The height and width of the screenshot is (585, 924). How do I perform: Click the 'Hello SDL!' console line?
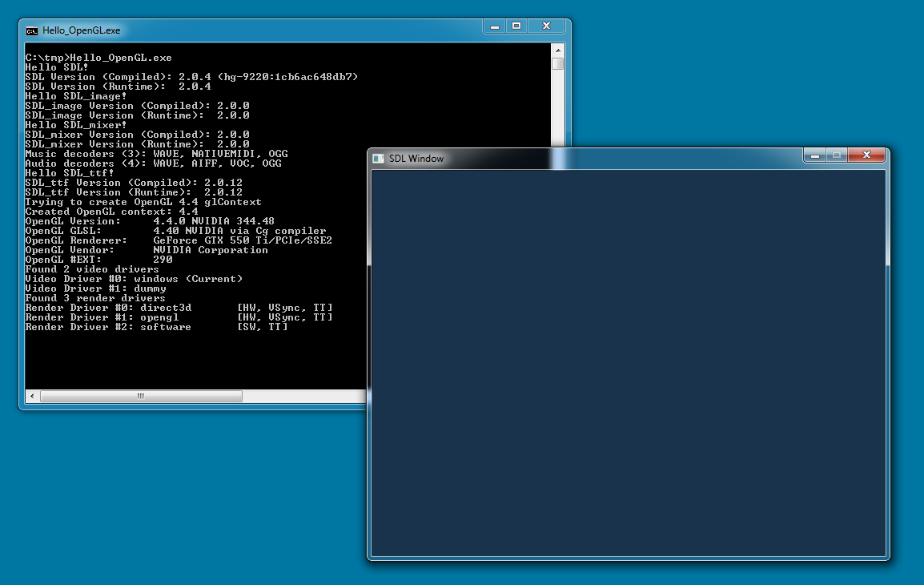[57, 67]
